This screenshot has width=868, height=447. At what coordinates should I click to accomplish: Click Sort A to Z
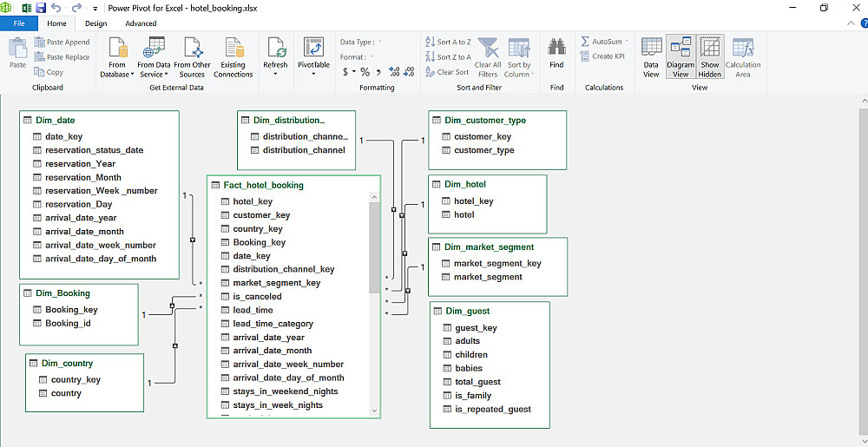449,42
